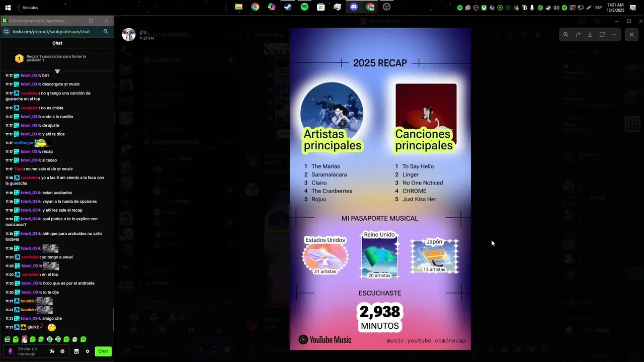Open first Chrome icon in taskbar
Image resolution: width=644 pixels, height=362 pixels.
(255, 7)
